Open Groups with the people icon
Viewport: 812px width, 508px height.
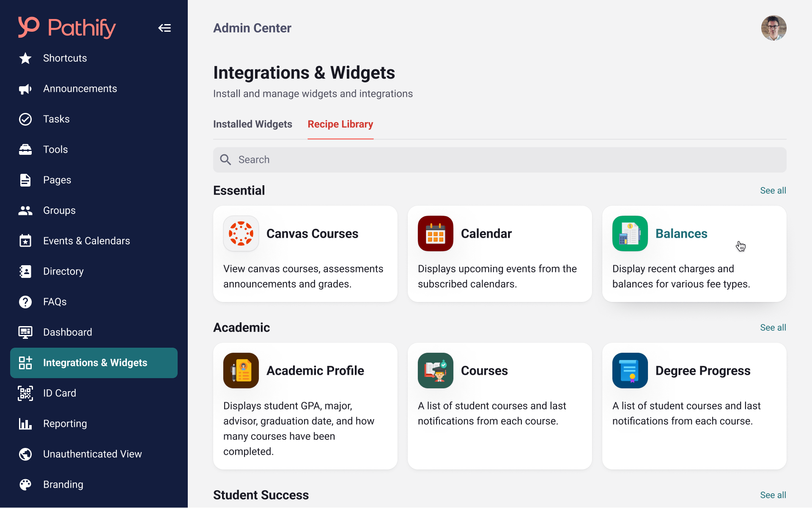coord(25,210)
